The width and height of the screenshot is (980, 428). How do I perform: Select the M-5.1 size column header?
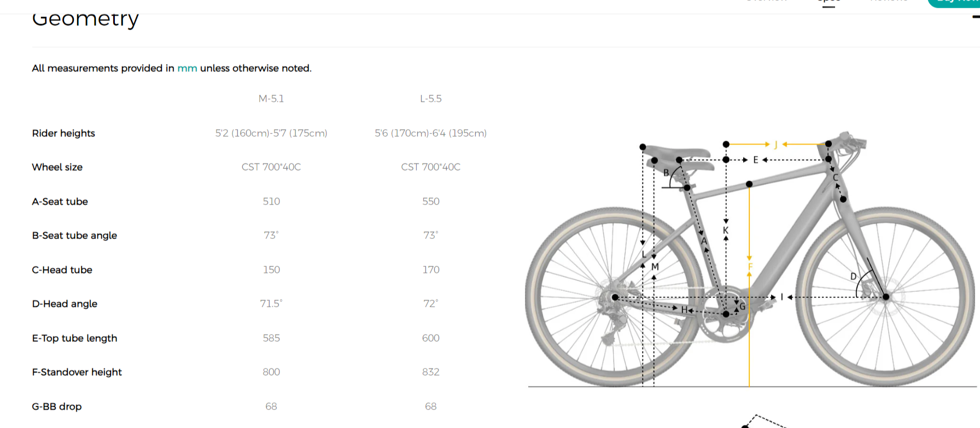coord(271,99)
